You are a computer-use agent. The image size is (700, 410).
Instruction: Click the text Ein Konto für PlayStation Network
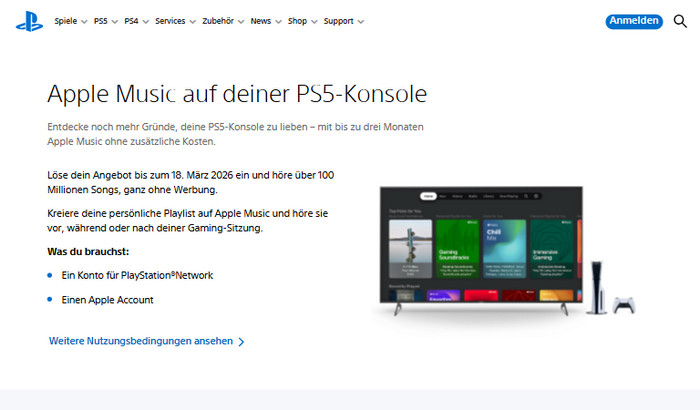click(137, 276)
